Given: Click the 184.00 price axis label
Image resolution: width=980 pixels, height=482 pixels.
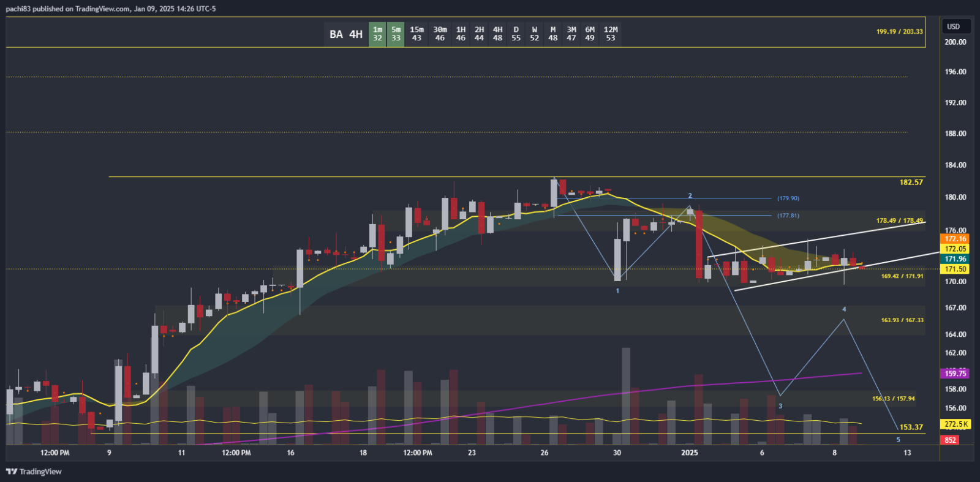Looking at the screenshot, I should coord(955,165).
